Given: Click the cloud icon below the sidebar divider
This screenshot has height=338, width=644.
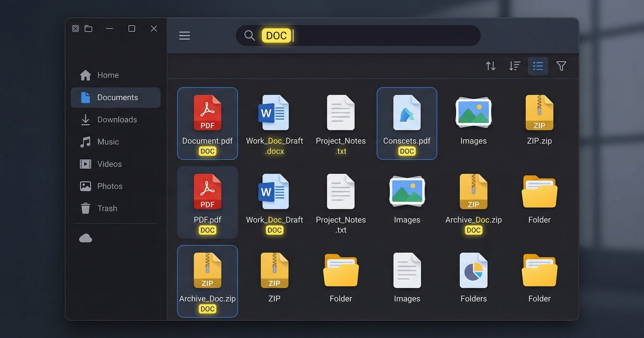Looking at the screenshot, I should [85, 238].
